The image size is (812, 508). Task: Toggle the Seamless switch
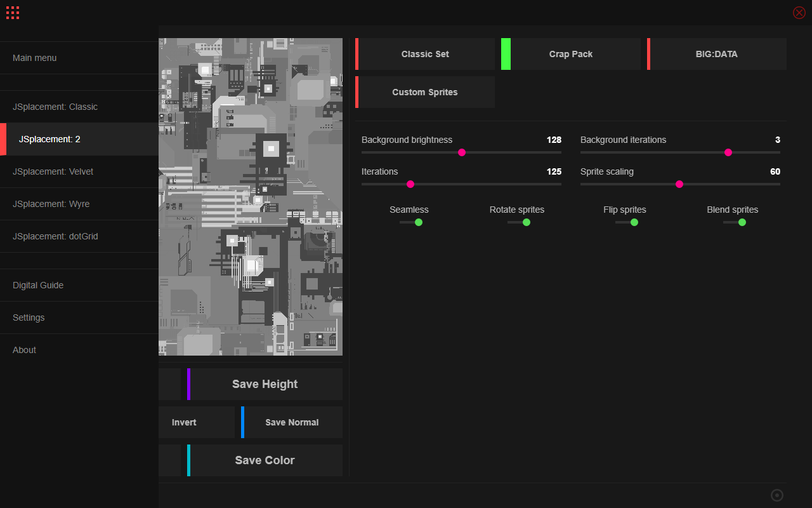point(411,222)
